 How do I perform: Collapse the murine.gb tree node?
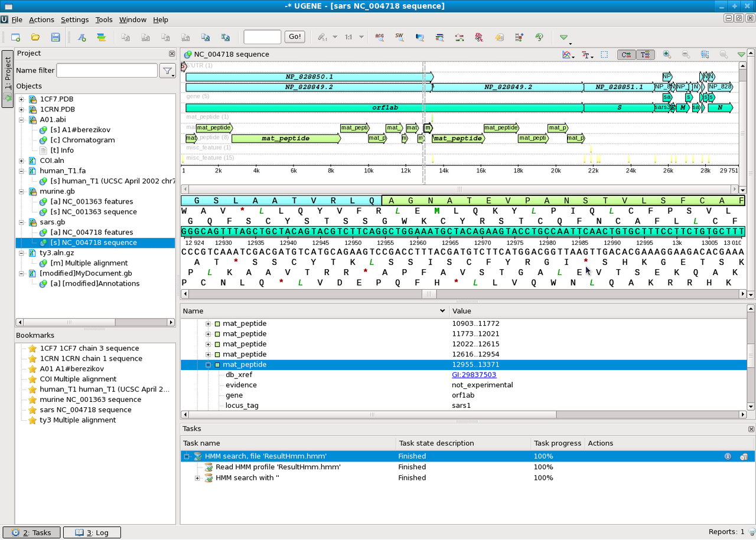point(22,191)
